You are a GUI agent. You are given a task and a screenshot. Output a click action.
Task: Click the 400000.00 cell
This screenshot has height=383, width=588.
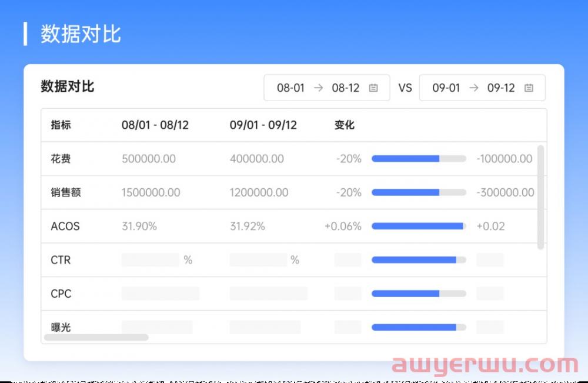point(256,159)
